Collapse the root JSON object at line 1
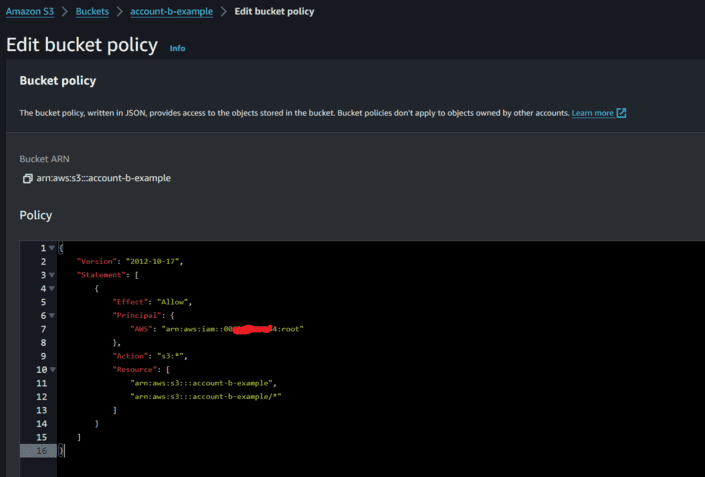The image size is (705, 477). [x=51, y=248]
